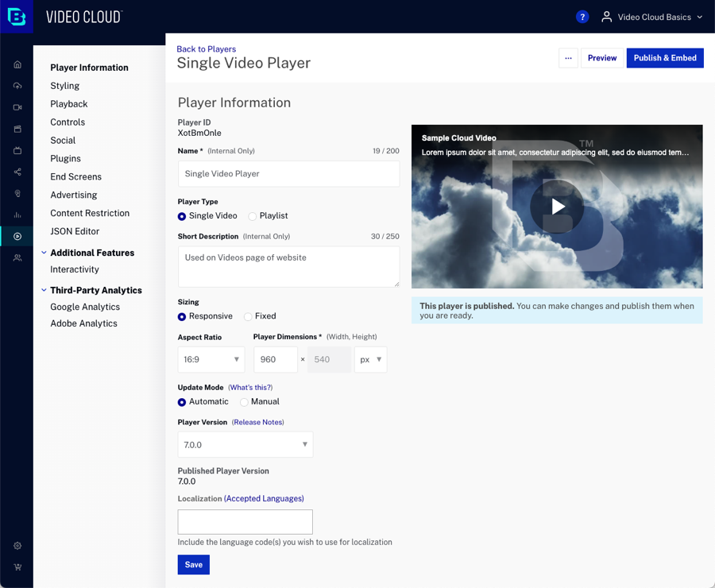Viewport: 715px width, 588px height.
Task: Open the px units dropdown
Action: (370, 359)
